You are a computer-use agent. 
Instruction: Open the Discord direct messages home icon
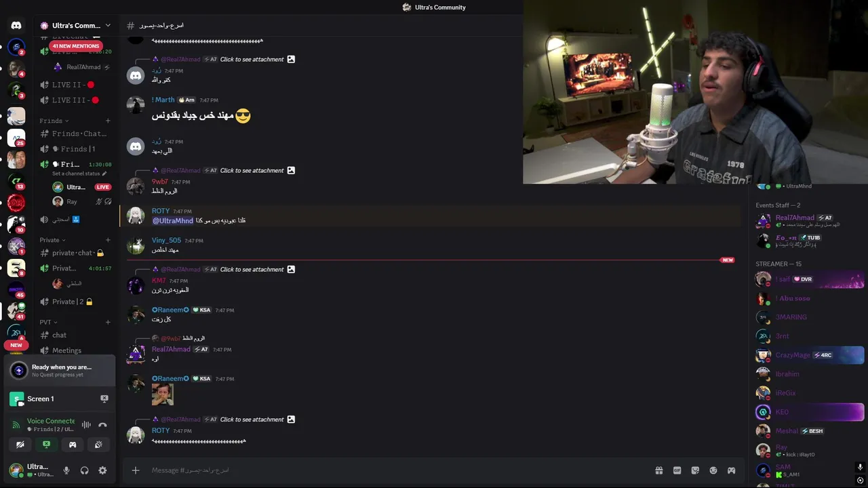[x=16, y=25]
